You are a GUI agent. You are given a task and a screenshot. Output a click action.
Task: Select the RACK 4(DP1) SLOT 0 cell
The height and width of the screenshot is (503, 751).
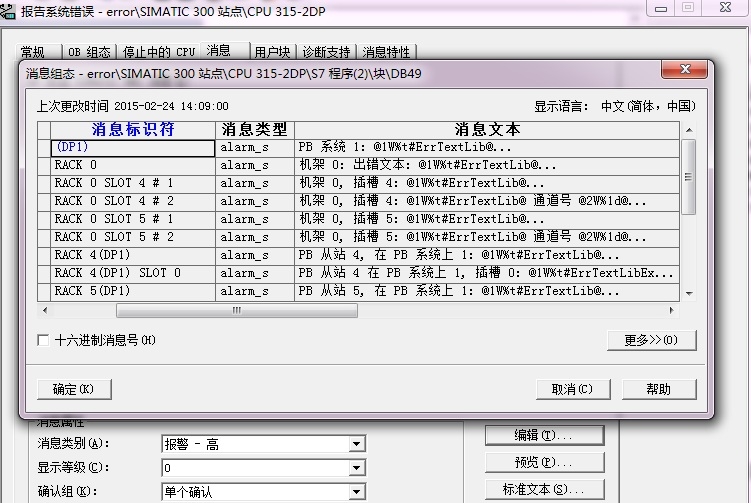click(x=133, y=273)
